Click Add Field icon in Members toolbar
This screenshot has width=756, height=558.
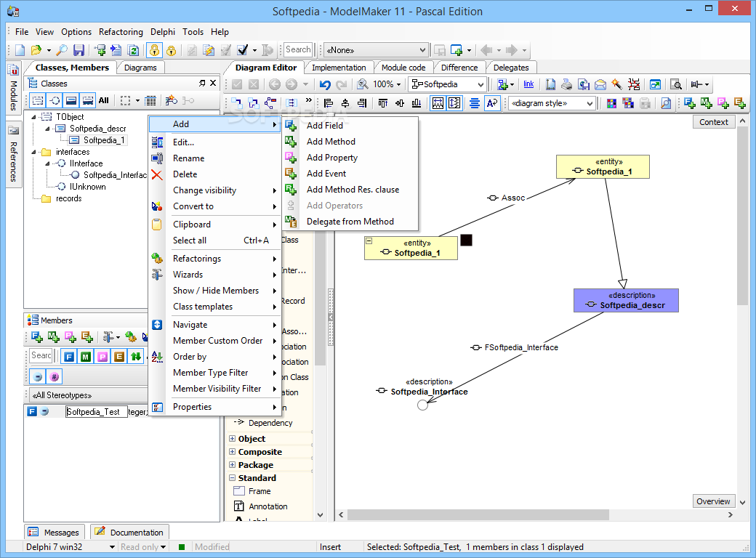[x=36, y=337]
